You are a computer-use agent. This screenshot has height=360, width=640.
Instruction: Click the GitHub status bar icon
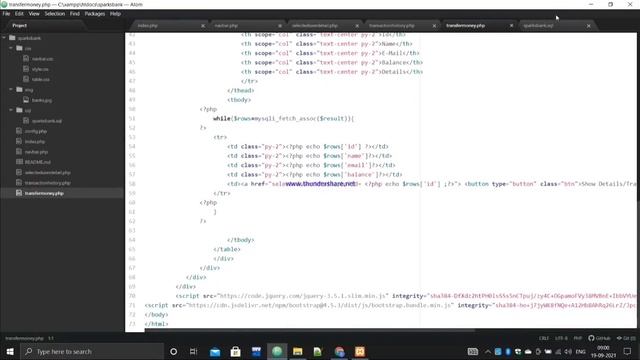tap(600, 338)
